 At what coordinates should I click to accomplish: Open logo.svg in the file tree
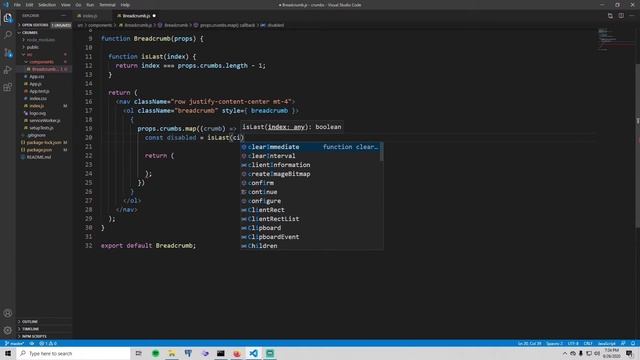(x=44, y=113)
